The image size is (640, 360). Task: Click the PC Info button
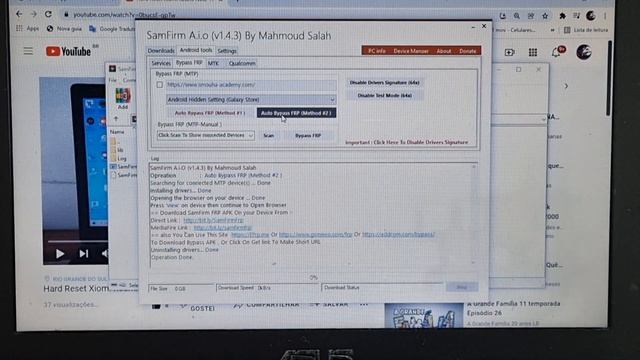pyautogui.click(x=377, y=51)
